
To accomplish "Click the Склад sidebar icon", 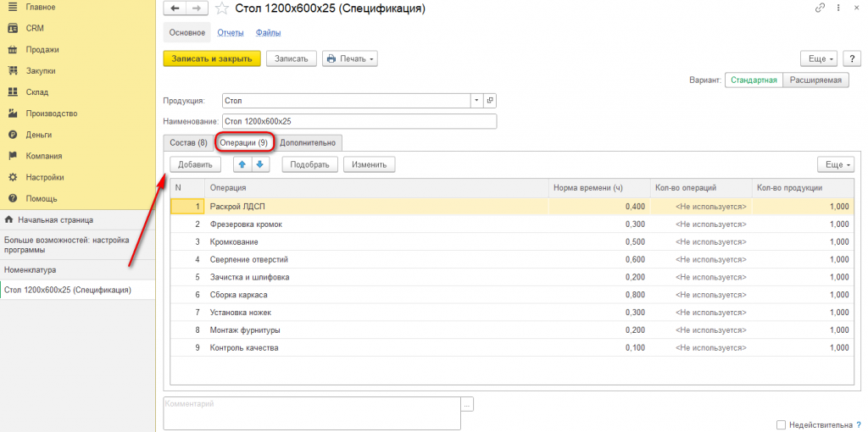I will coord(14,92).
